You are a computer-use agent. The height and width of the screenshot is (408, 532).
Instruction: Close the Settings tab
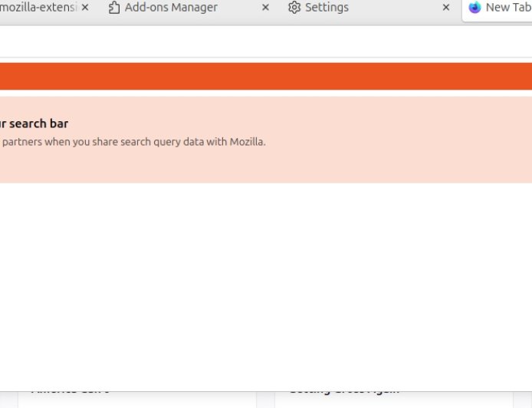tap(446, 8)
